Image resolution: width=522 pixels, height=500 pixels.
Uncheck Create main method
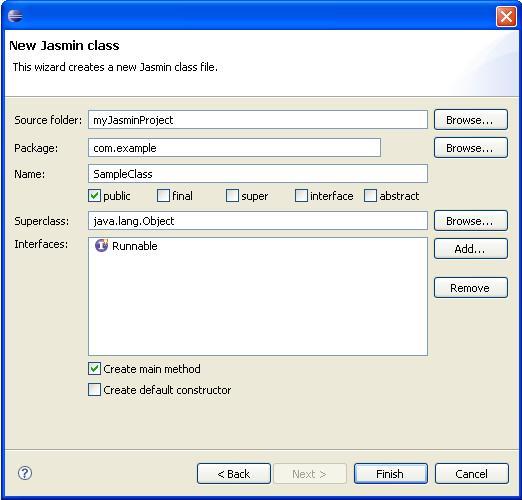click(94, 369)
